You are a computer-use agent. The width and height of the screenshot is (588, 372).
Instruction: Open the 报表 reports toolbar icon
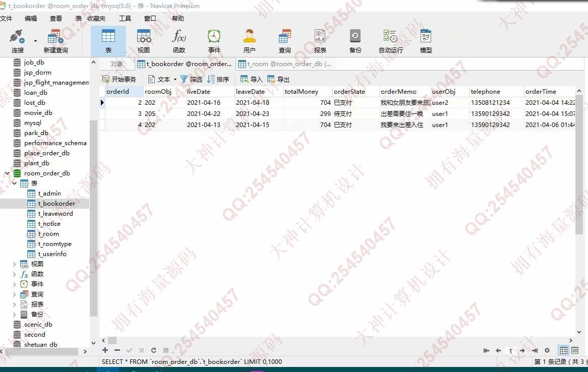[320, 41]
